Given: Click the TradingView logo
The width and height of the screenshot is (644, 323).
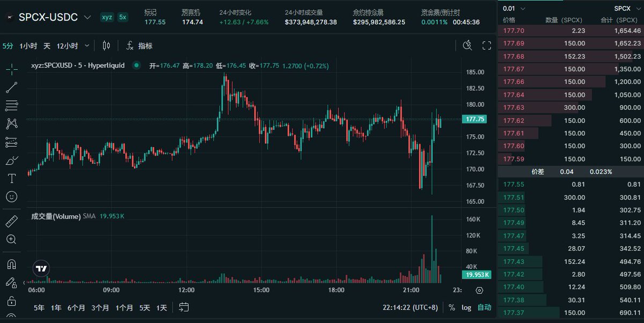Looking at the screenshot, I should tap(41, 268).
